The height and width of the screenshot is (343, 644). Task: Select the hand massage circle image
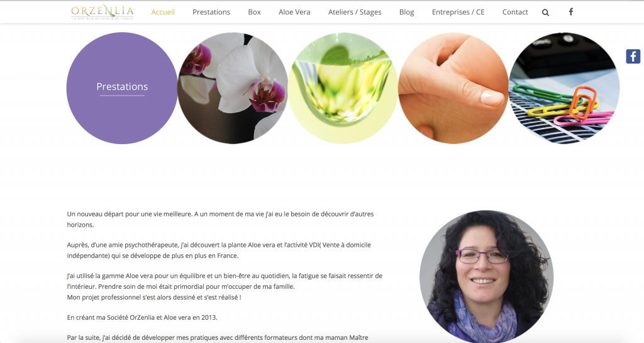[453, 88]
